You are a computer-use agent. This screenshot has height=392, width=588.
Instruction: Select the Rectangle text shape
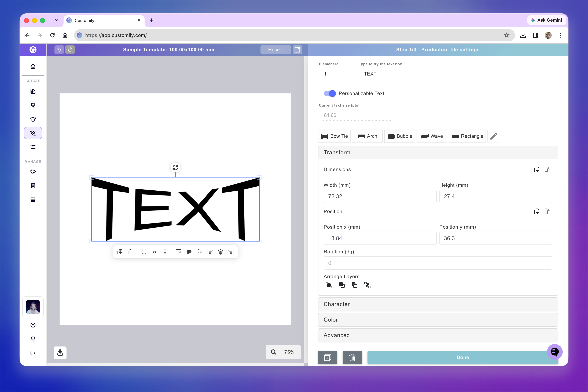click(x=467, y=136)
